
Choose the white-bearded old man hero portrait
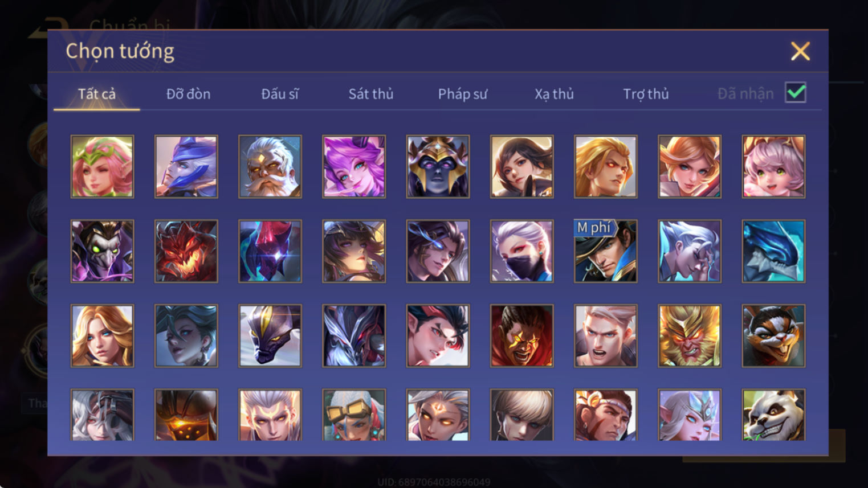click(270, 166)
